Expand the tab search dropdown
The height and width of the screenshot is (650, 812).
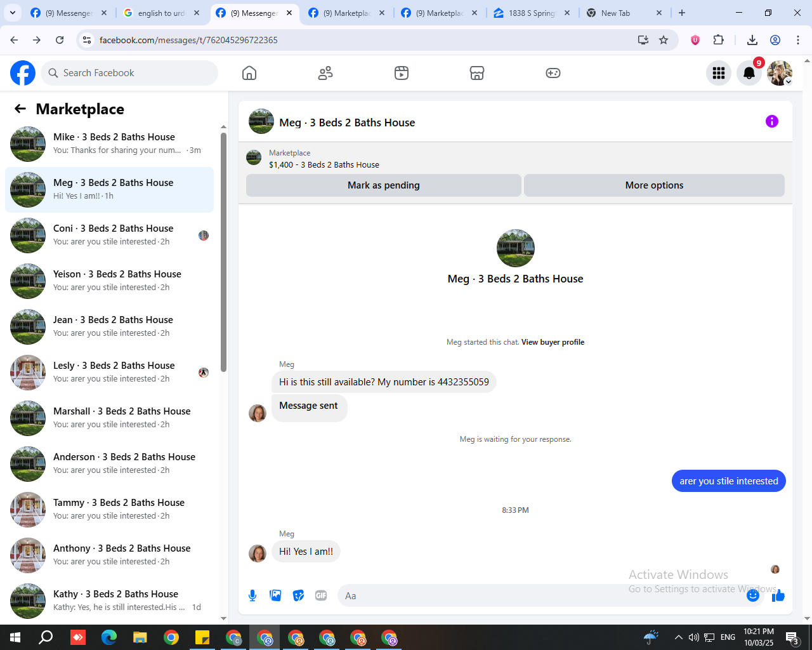(12, 13)
